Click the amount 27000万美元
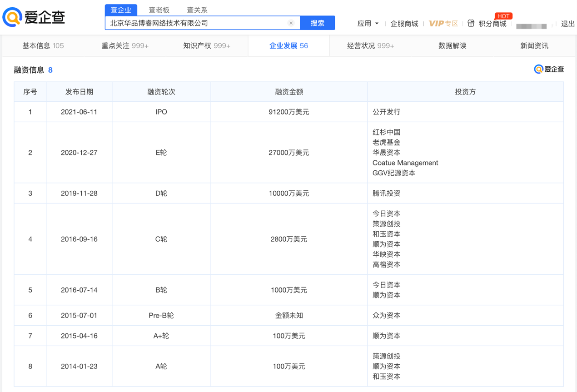The width and height of the screenshot is (577, 392). [289, 153]
